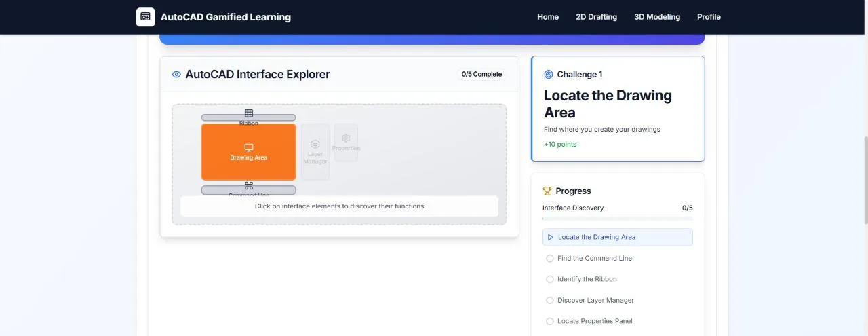The width and height of the screenshot is (868, 336).
Task: Click the AutoCAD Interface Explorer heading
Action: pos(258,75)
